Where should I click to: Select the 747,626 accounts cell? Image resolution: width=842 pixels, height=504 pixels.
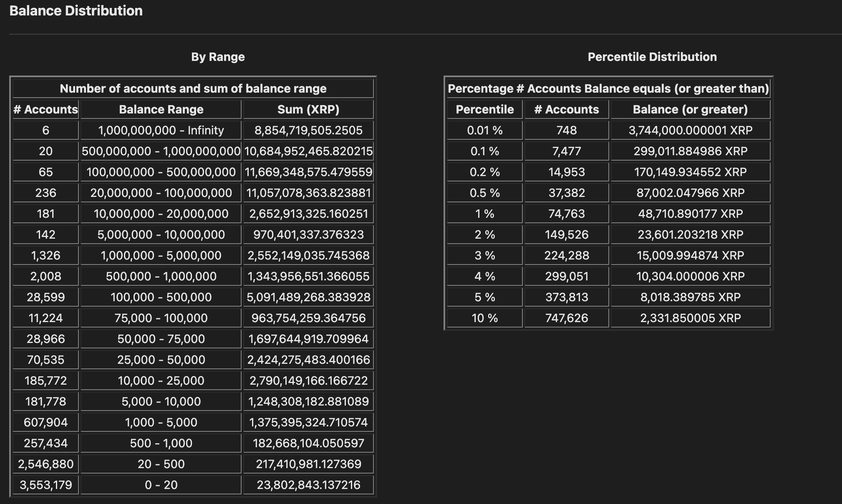[566, 318]
